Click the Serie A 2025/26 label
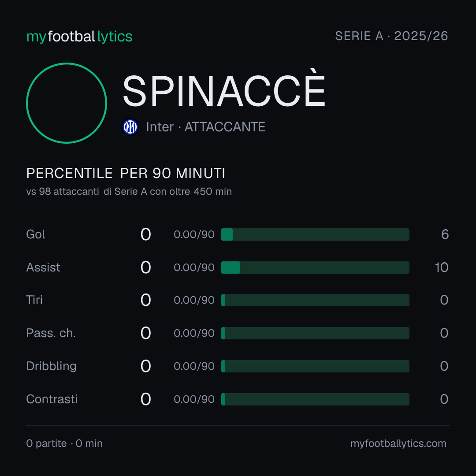 [391, 36]
